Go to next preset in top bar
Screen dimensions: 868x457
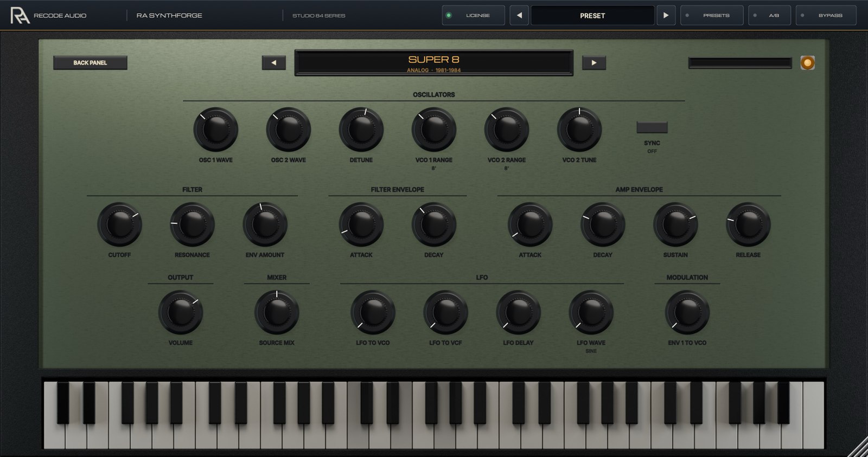(666, 15)
